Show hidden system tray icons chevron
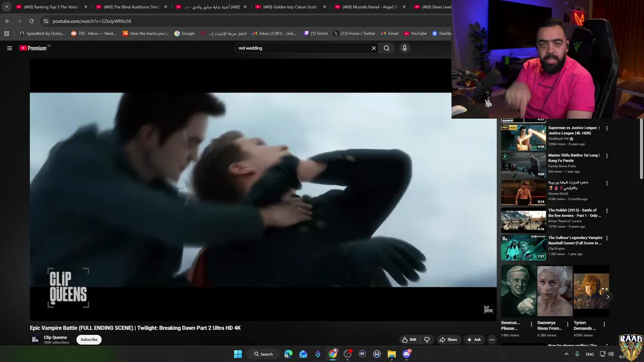 (x=567, y=354)
